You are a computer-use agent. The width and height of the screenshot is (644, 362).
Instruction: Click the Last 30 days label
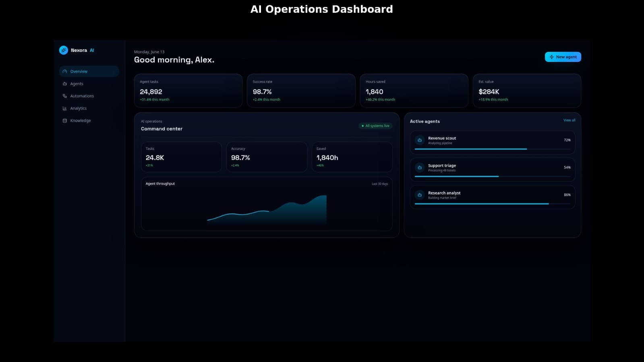click(380, 184)
